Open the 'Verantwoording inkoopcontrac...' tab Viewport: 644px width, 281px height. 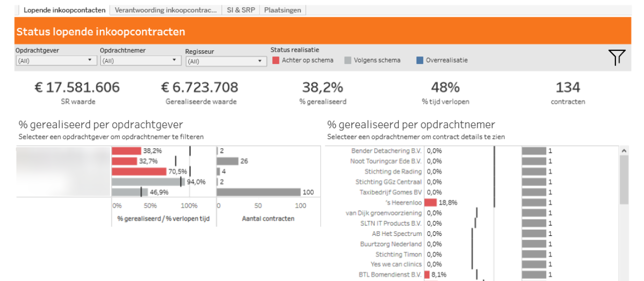[166, 10]
